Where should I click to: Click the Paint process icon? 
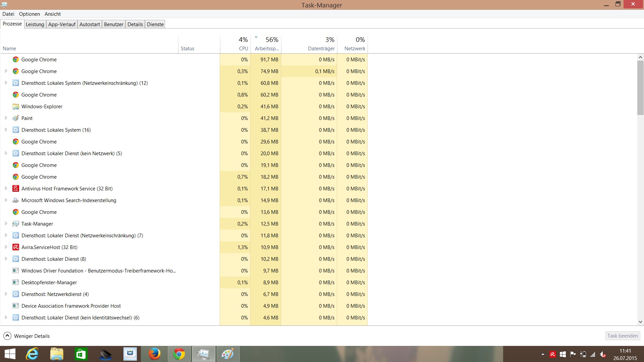[x=15, y=118]
